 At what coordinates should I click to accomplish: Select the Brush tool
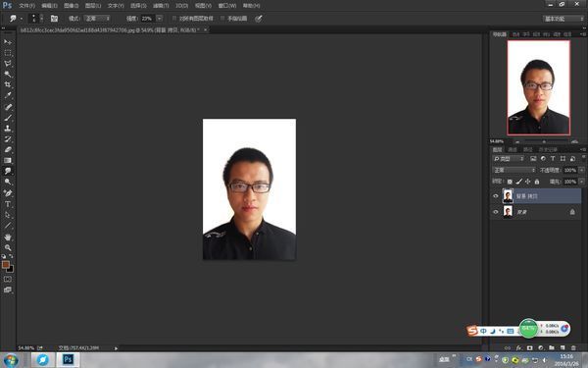point(8,118)
